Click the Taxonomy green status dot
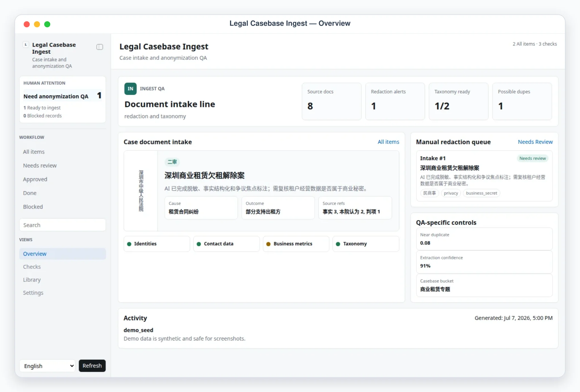 (338, 244)
